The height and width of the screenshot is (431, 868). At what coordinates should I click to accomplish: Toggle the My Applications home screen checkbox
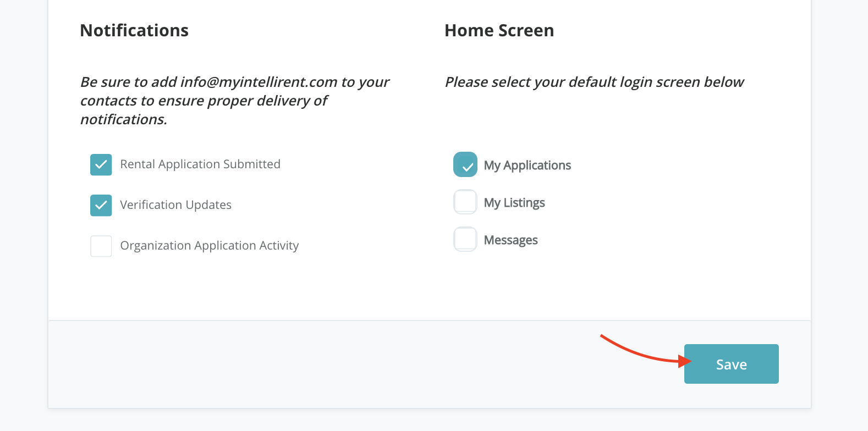pos(465,165)
